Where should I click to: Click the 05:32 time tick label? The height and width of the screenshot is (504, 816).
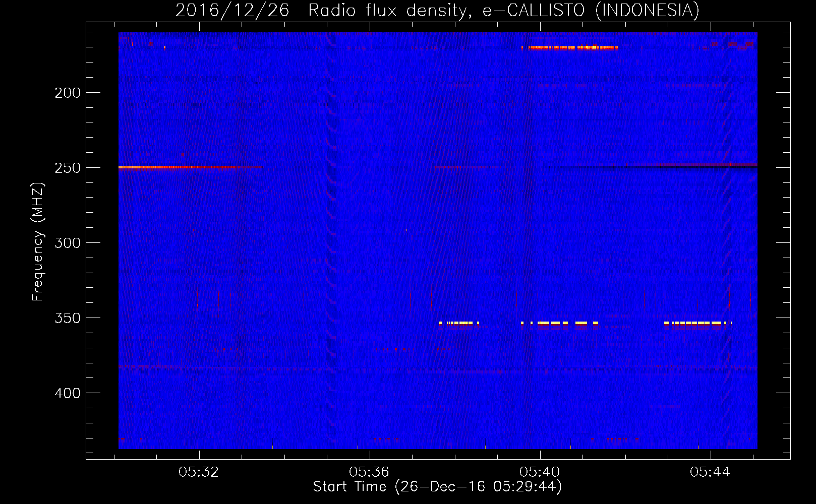point(199,472)
